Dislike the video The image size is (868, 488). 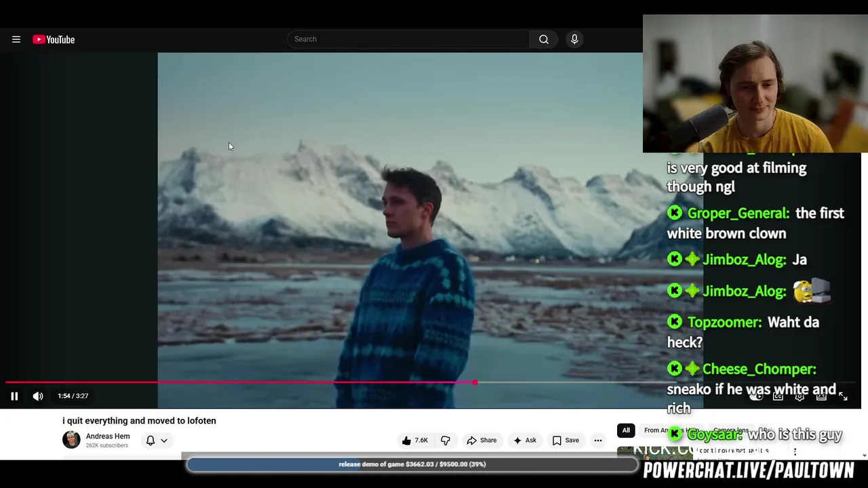pyautogui.click(x=446, y=441)
